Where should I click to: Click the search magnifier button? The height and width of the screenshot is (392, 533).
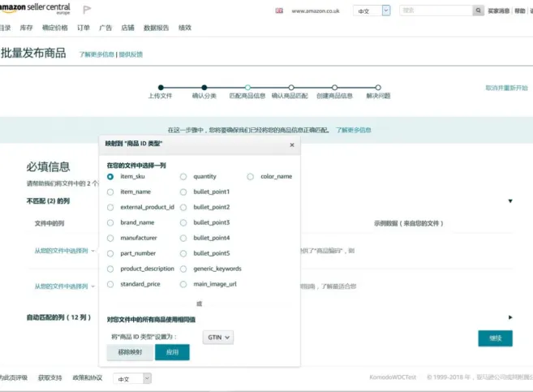click(478, 11)
